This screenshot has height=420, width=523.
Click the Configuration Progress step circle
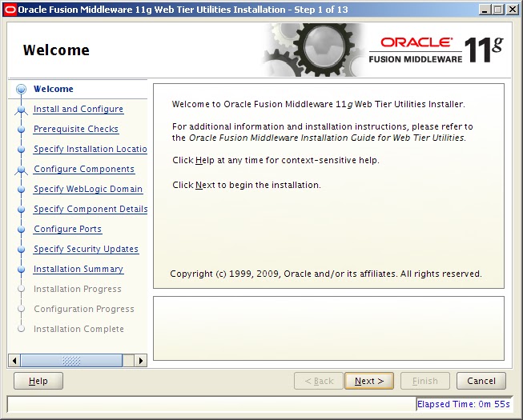pos(22,309)
